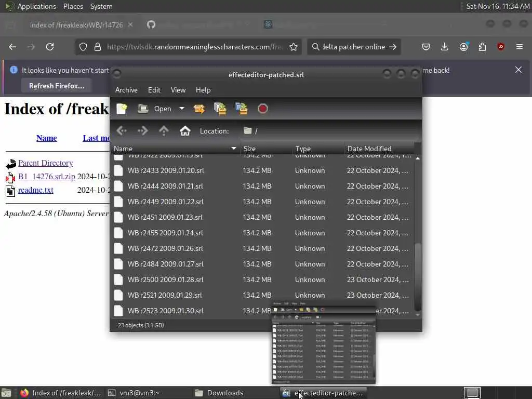Open the readme.txt link
Image resolution: width=532 pixels, height=399 pixels.
pos(36,190)
